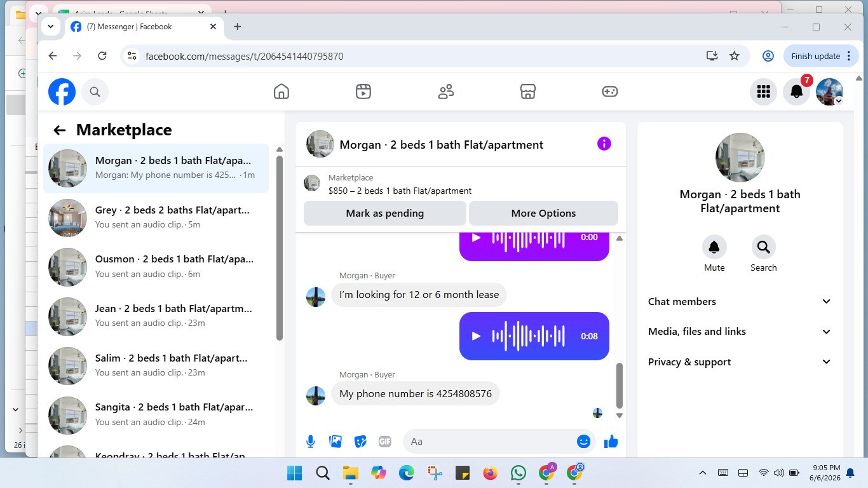
Task: Open notifications bell with 7 badge
Action: [797, 92]
